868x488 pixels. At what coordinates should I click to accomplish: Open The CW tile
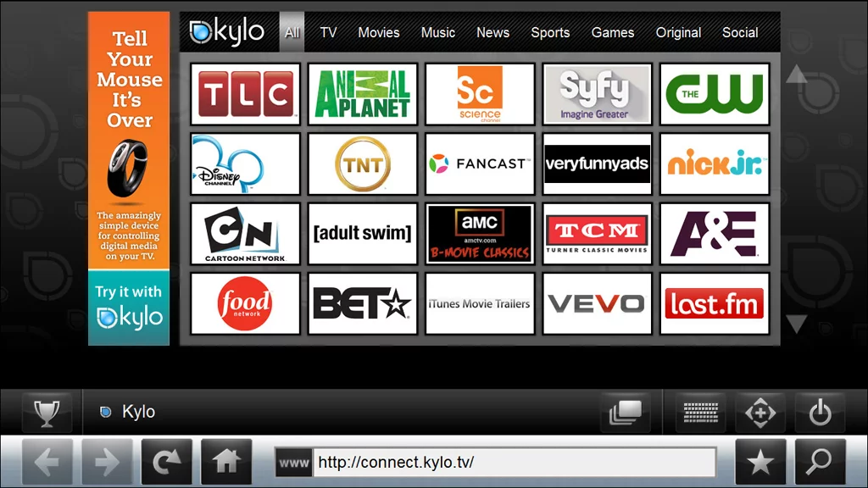coord(715,93)
